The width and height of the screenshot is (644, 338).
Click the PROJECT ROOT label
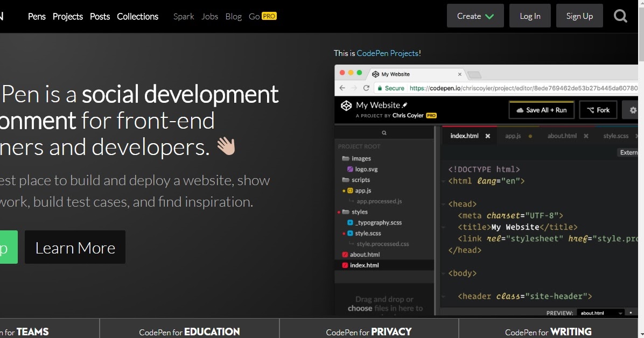pos(359,146)
